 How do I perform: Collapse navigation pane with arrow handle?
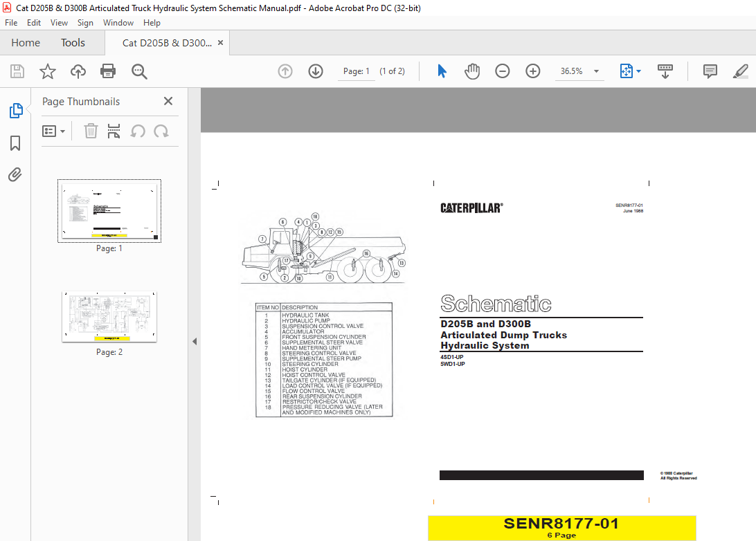coord(195,342)
